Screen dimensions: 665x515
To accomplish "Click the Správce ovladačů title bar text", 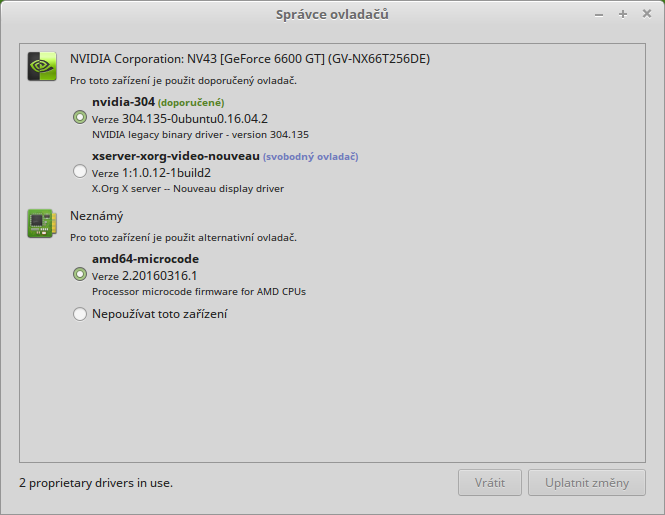I will 332,14.
